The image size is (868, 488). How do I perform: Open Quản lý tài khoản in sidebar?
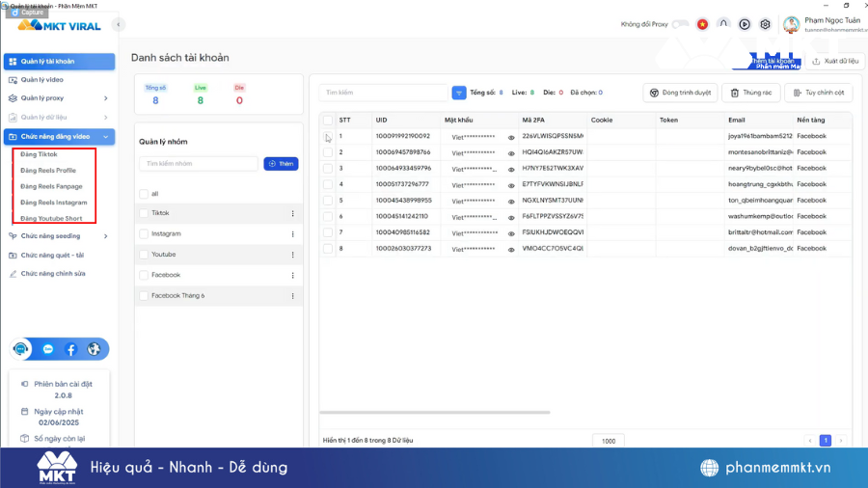[59, 62]
